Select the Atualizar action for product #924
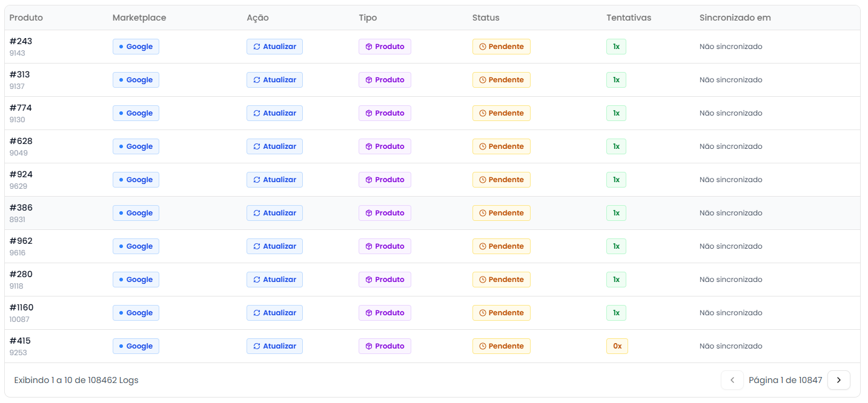The width and height of the screenshot is (868, 403). pos(274,180)
